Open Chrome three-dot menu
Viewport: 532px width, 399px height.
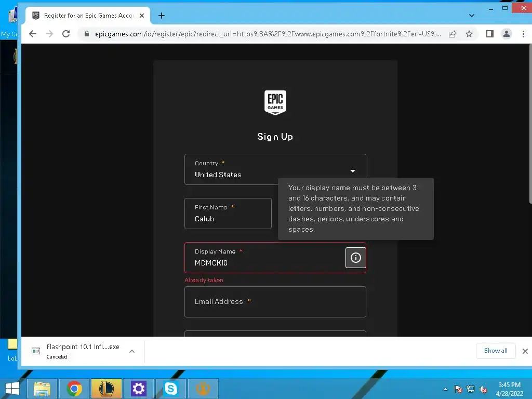pos(523,34)
